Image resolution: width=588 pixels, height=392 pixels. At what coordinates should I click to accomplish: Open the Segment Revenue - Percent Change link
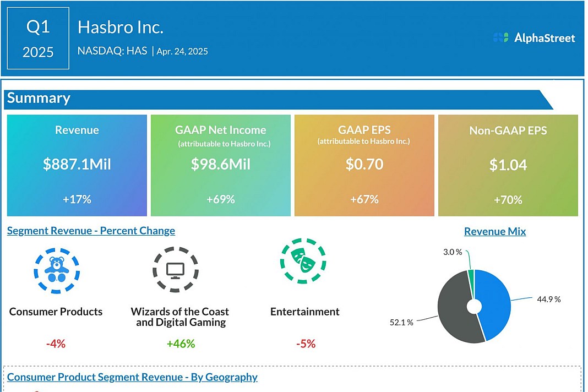[91, 231]
